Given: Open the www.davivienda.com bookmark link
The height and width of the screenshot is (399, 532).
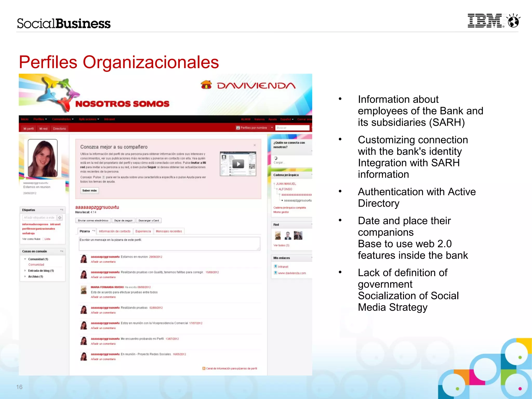Looking at the screenshot, I should pyautogui.click(x=292, y=273).
